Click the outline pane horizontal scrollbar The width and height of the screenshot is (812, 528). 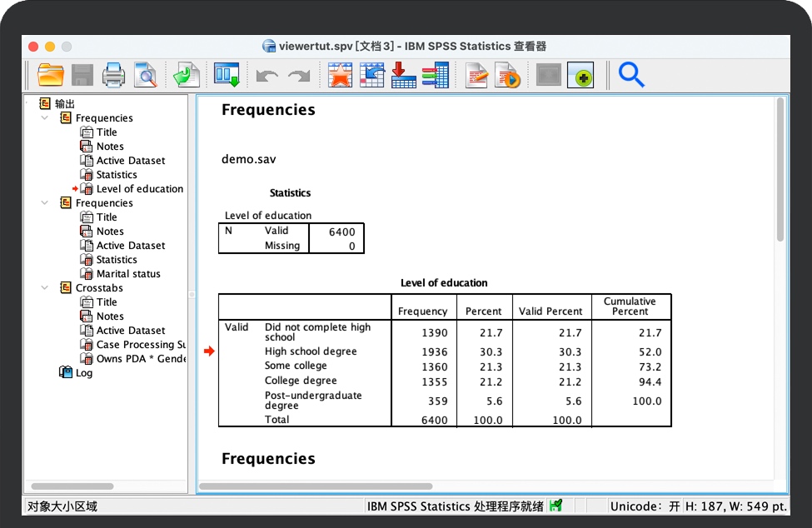(x=83, y=486)
